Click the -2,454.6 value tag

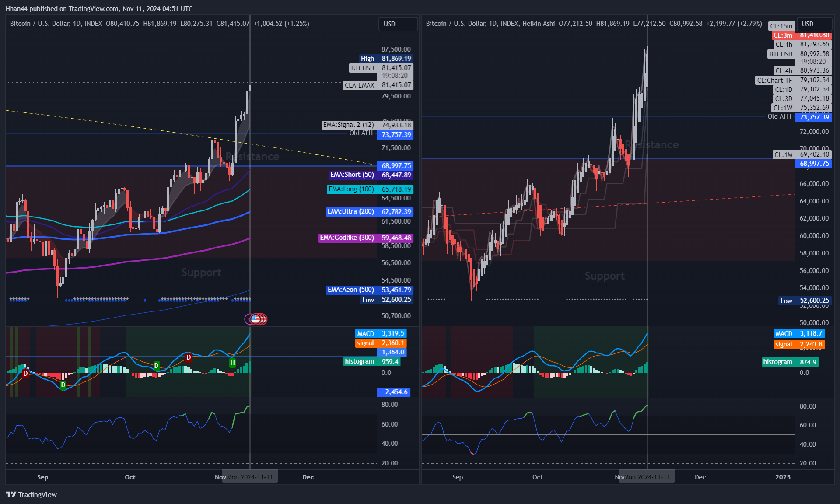pyautogui.click(x=394, y=392)
